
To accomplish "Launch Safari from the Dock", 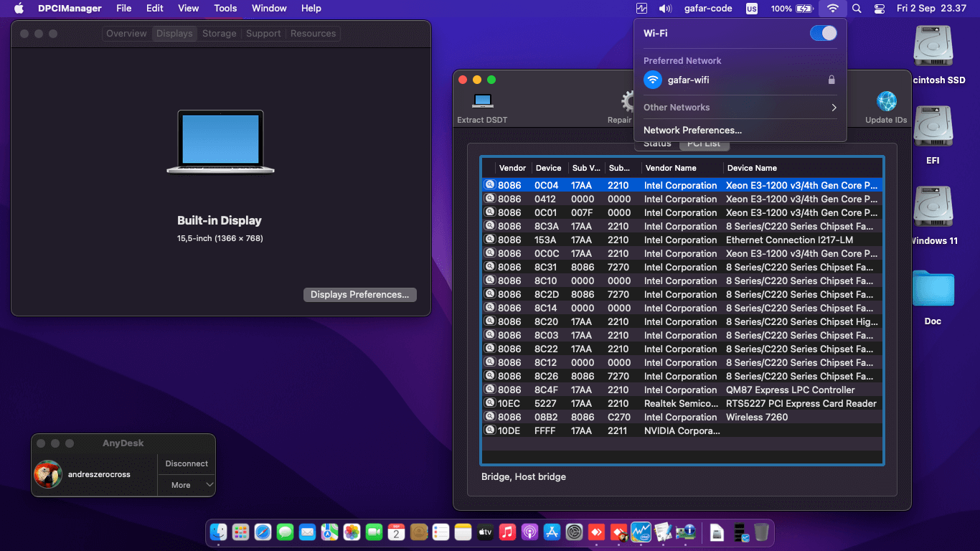I will click(x=263, y=532).
